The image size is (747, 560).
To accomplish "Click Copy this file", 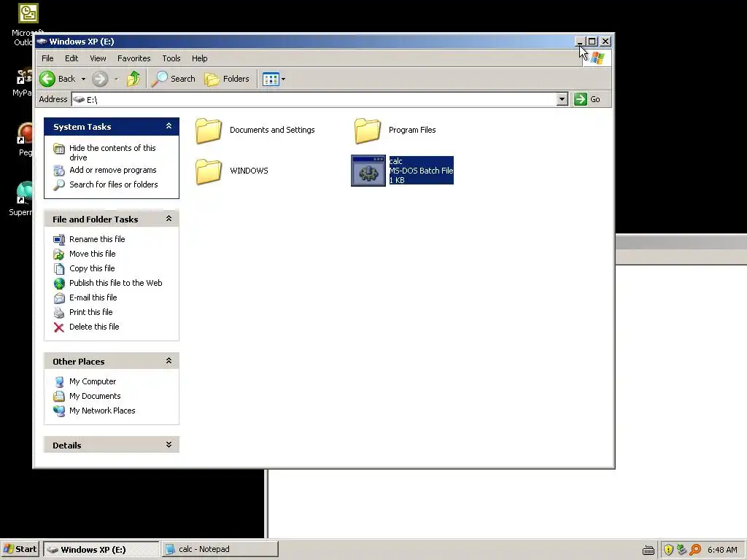I will [92, 268].
